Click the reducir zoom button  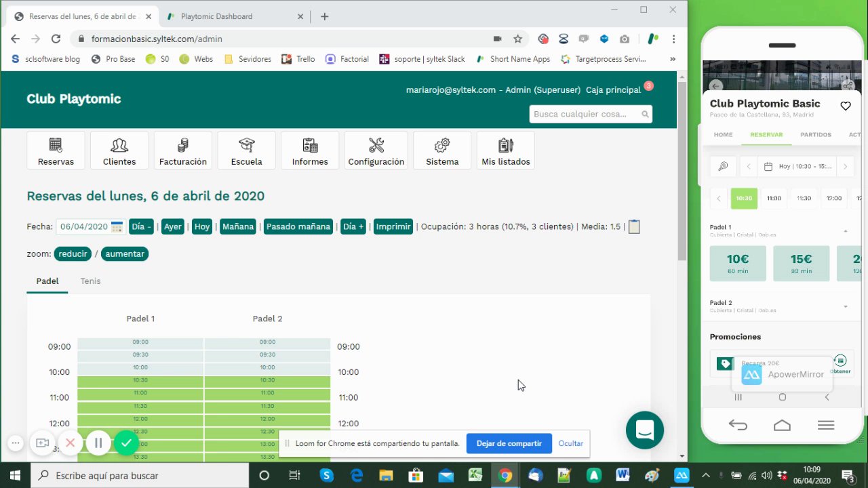pyautogui.click(x=73, y=253)
